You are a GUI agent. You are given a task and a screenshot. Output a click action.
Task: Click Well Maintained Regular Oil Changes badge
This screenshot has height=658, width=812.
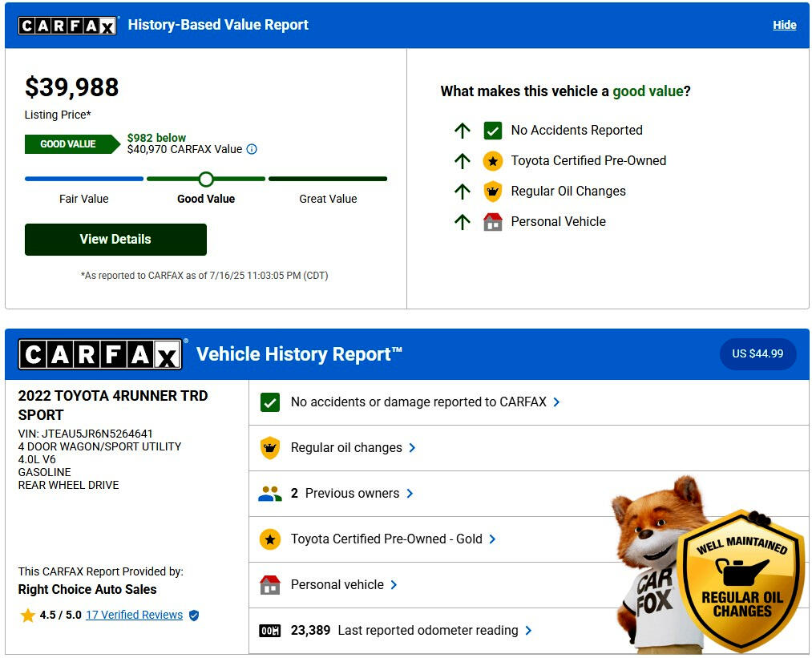(741, 581)
